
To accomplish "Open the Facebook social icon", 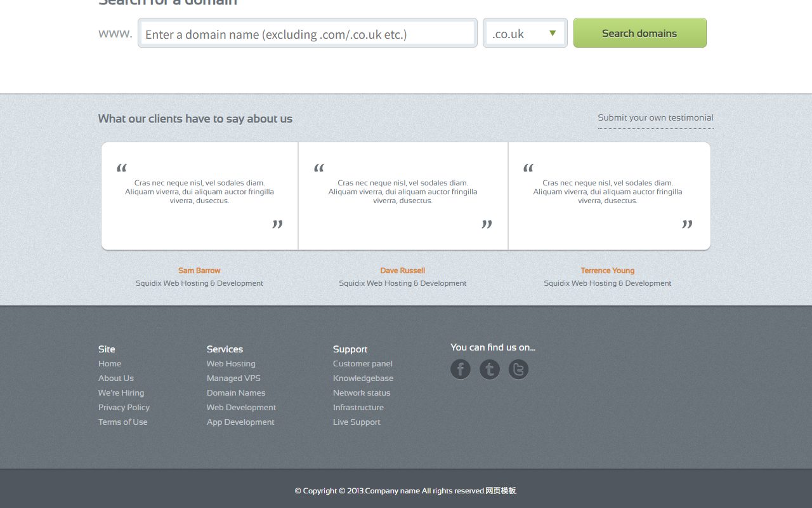I will coord(461,369).
